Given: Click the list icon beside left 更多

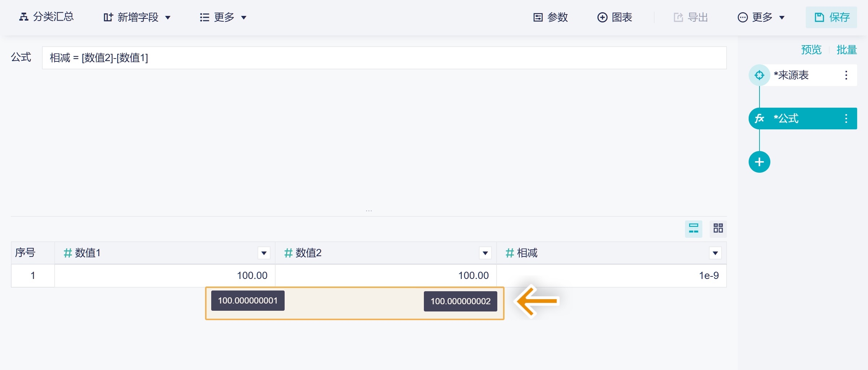Looking at the screenshot, I should [x=205, y=17].
